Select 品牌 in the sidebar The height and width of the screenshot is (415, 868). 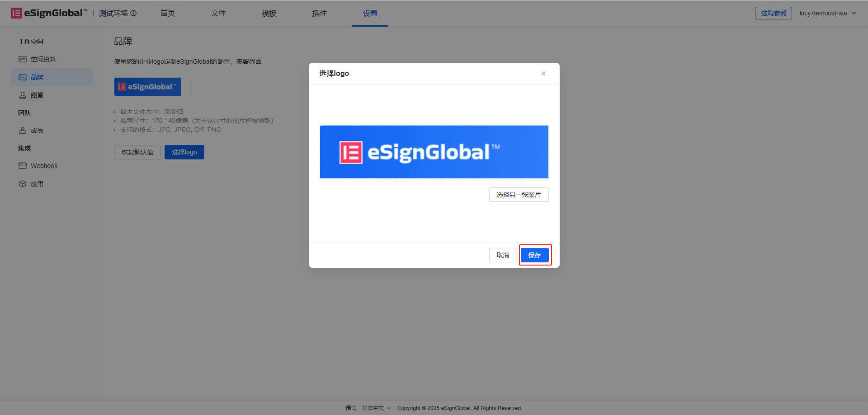click(52, 77)
